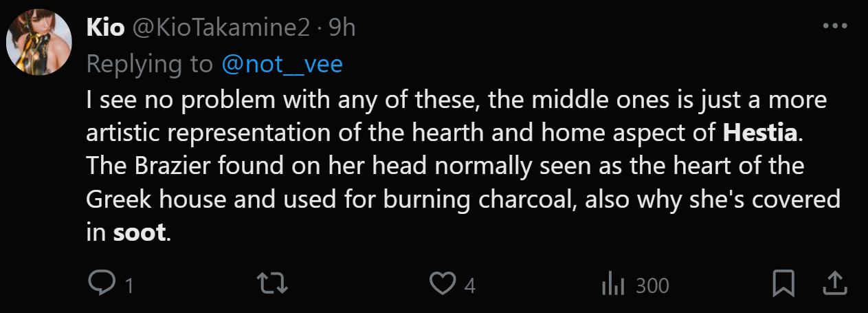The width and height of the screenshot is (868, 313).
Task: Open Kio's profile picture avatar
Action: [x=40, y=42]
